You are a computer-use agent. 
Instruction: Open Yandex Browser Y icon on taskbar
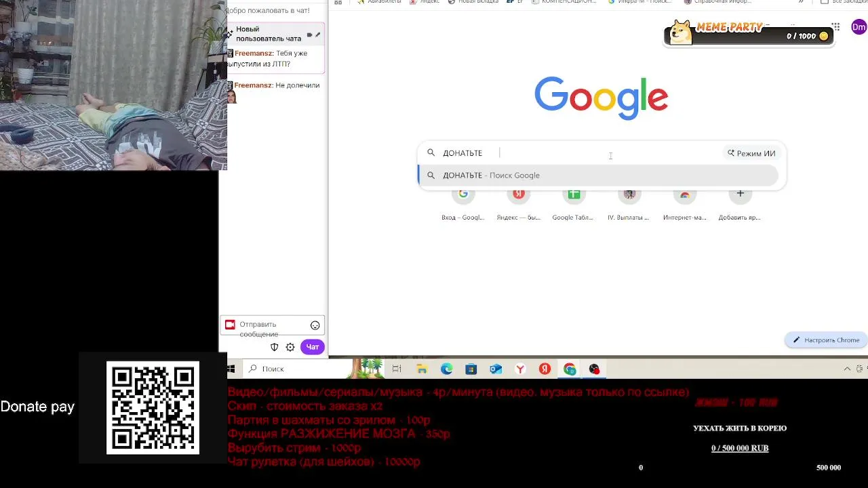520,369
